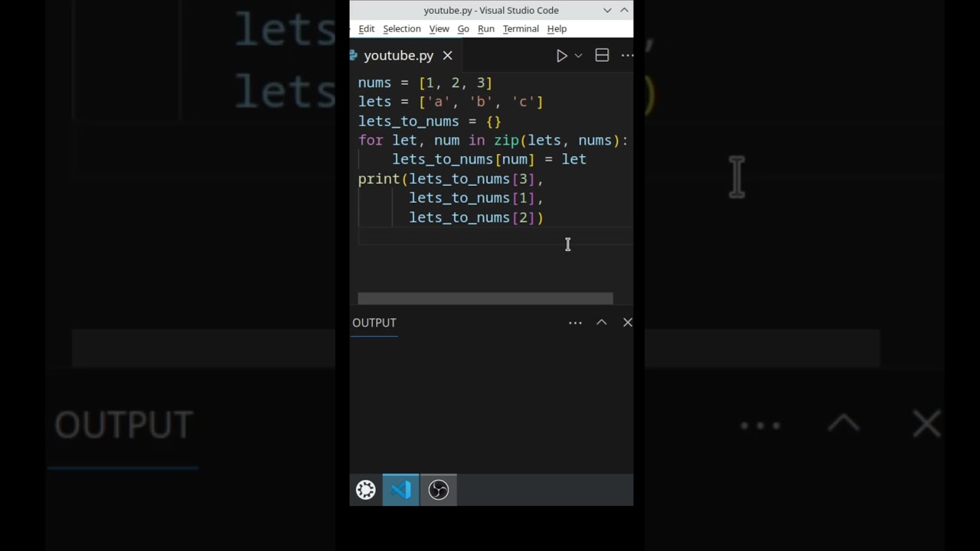Click 'lets_to_nums[2])' argument line
Screen dimensions: 980x551
coord(475,217)
